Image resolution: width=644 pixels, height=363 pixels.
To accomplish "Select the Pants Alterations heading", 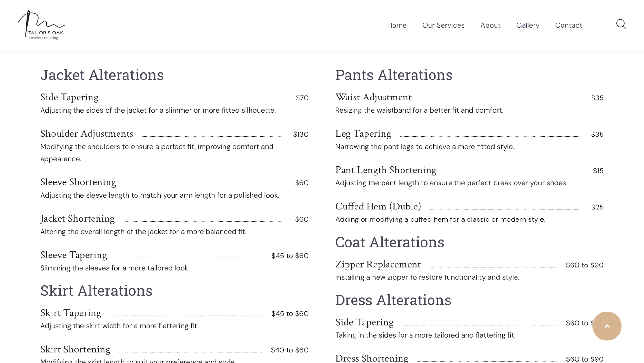I will tap(394, 75).
